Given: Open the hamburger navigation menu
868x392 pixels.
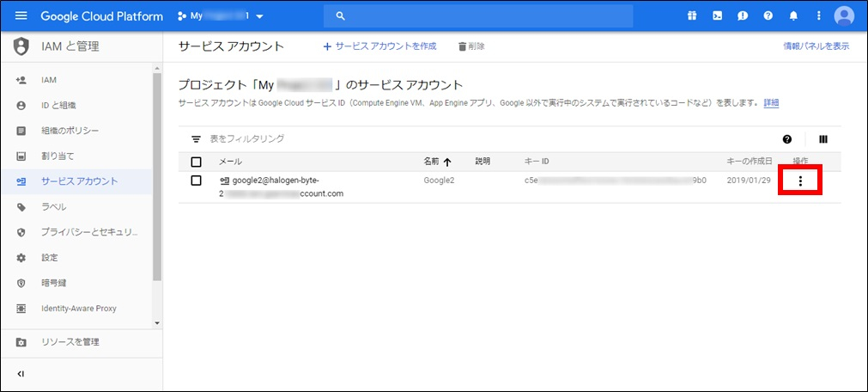Looking at the screenshot, I should tap(21, 16).
